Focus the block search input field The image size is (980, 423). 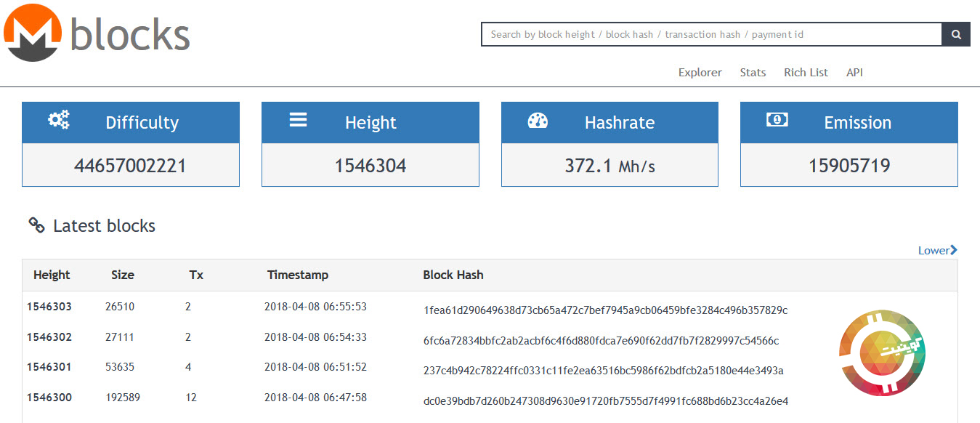click(712, 34)
